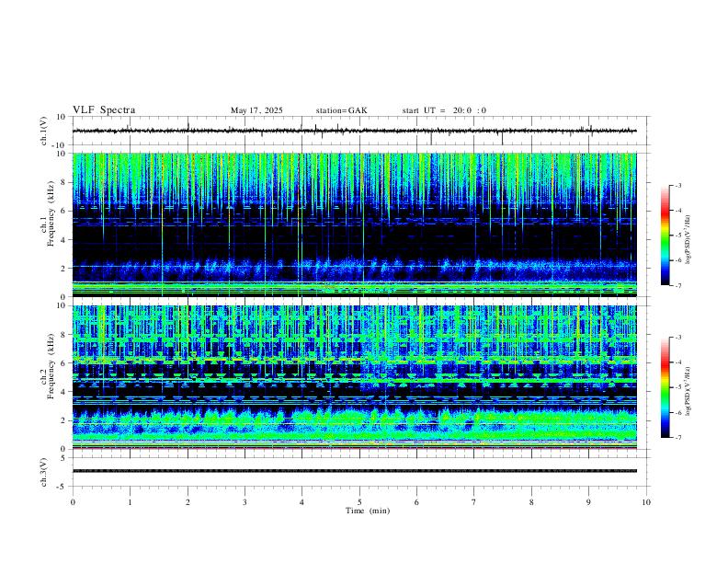Click the ch.2 spectrogram panel
728x563 pixels.
pos(354,377)
